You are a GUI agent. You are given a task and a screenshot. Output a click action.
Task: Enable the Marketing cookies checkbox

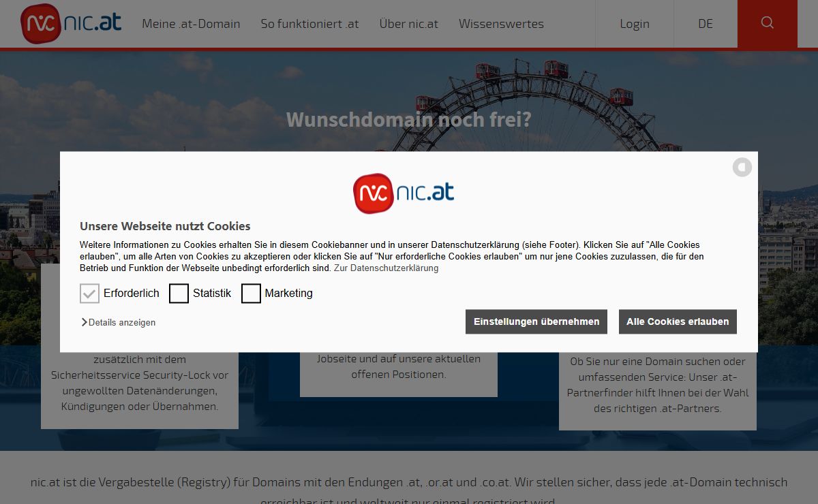coord(251,294)
